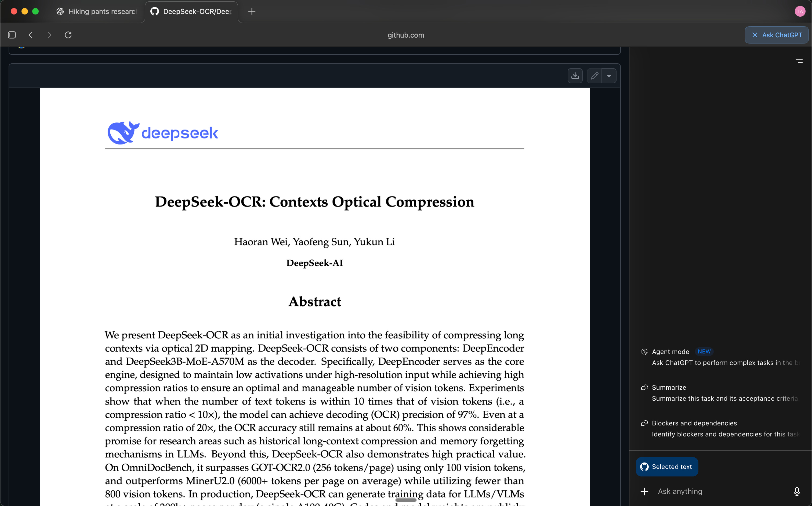The height and width of the screenshot is (506, 812).
Task: Toggle the browser sidebar icon
Action: click(12, 35)
